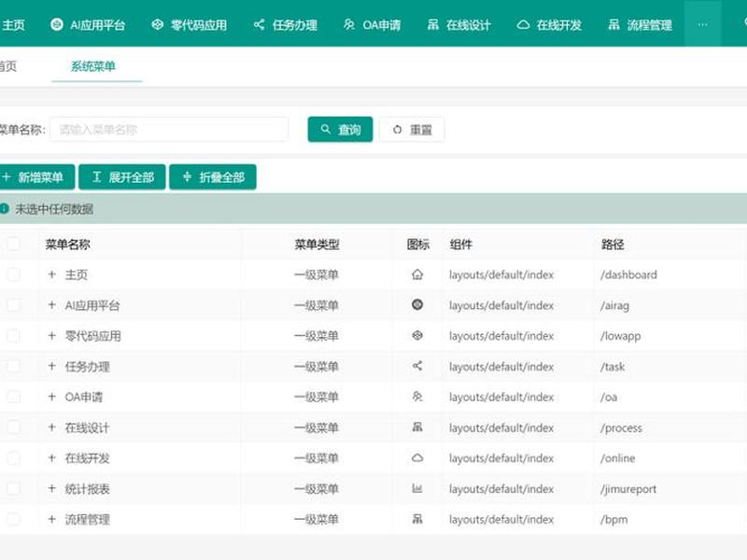Image resolution: width=747 pixels, height=560 pixels.
Task: Expand the 统计报表 menu row
Action: coord(52,488)
